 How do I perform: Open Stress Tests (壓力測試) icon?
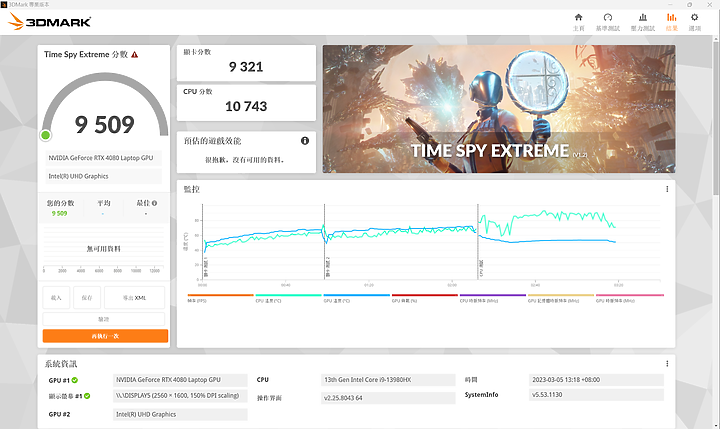[x=643, y=17]
